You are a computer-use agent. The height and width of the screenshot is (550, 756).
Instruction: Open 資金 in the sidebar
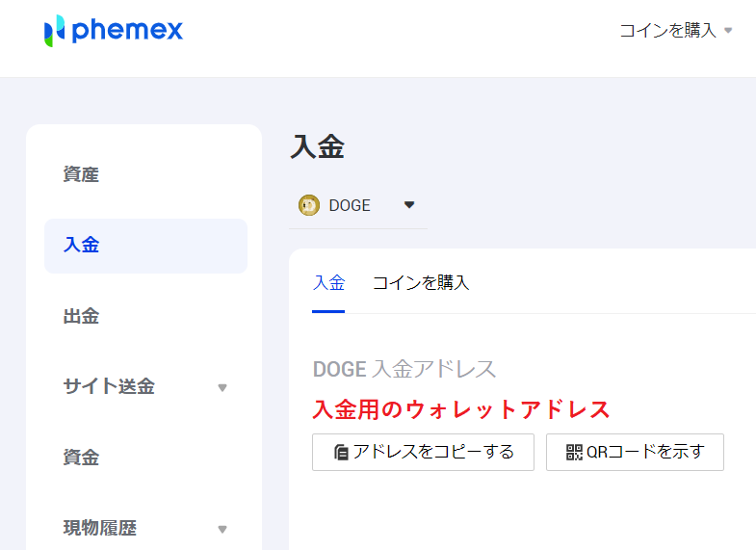[81, 458]
